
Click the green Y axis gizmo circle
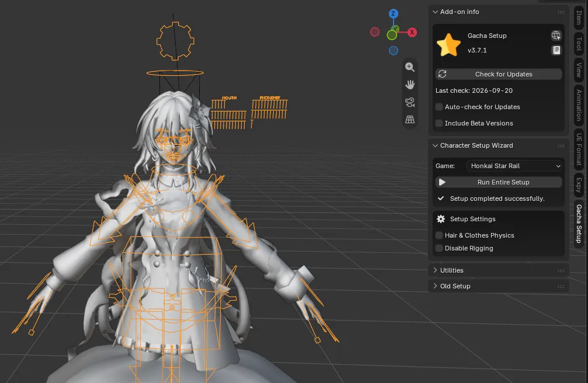click(392, 35)
